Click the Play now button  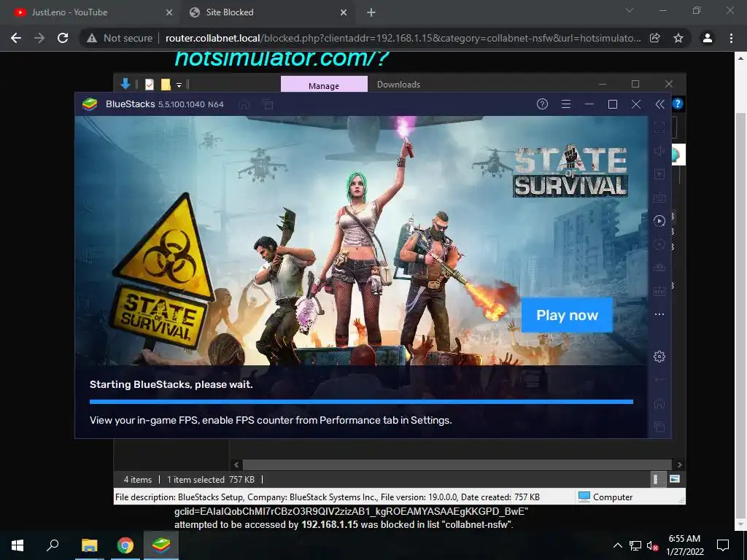click(x=567, y=315)
